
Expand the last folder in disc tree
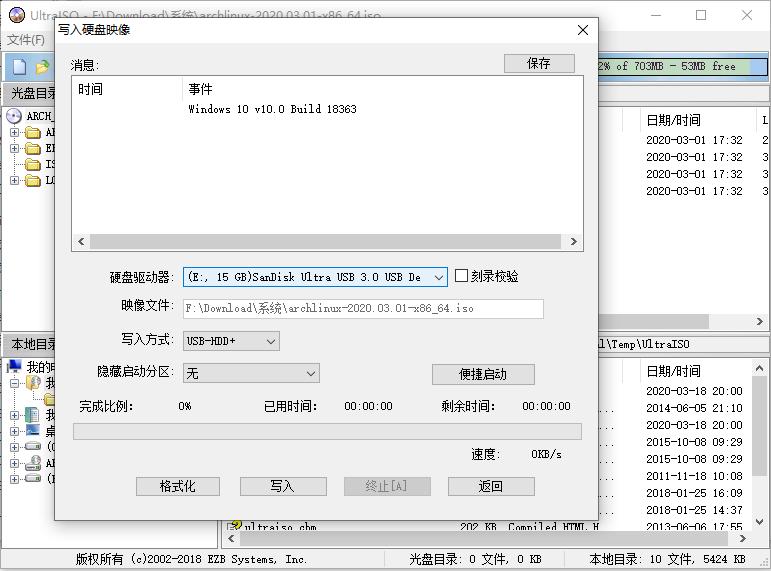pyautogui.click(x=14, y=180)
